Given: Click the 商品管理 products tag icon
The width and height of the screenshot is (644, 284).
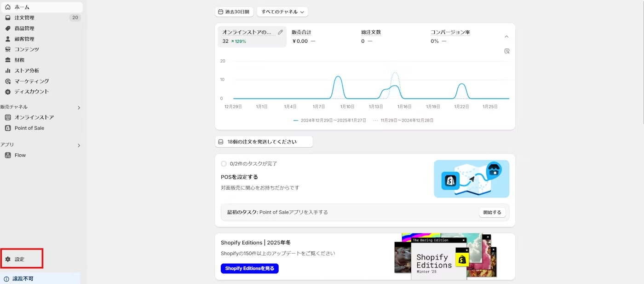Looking at the screenshot, I should click(8, 28).
